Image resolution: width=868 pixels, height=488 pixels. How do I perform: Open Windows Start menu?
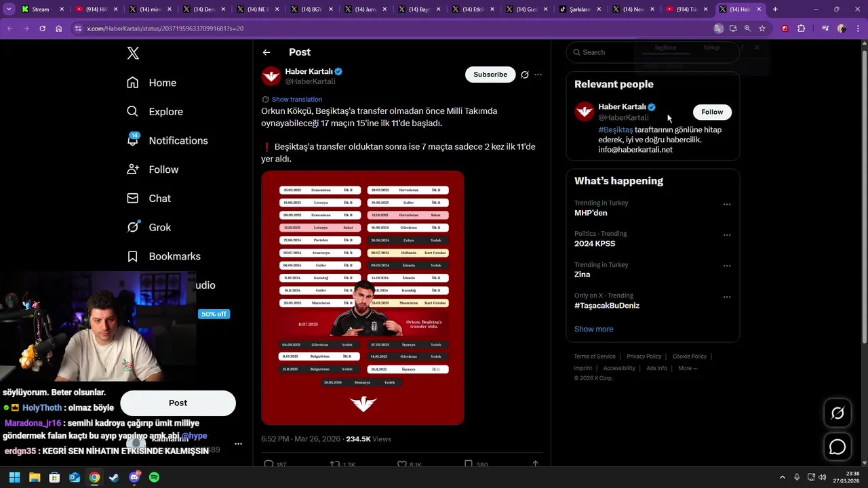coord(14,477)
